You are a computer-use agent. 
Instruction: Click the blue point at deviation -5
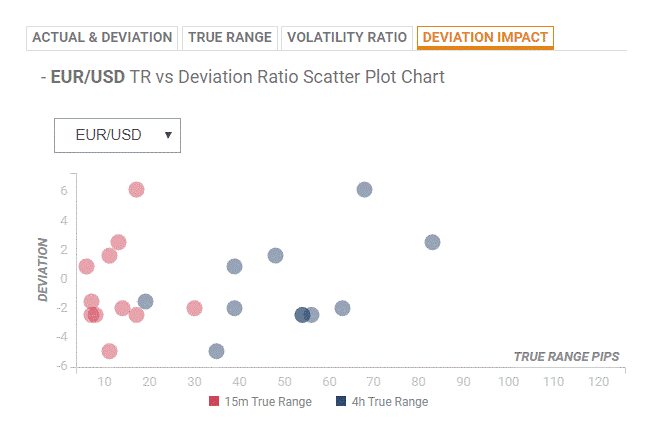coord(216,351)
